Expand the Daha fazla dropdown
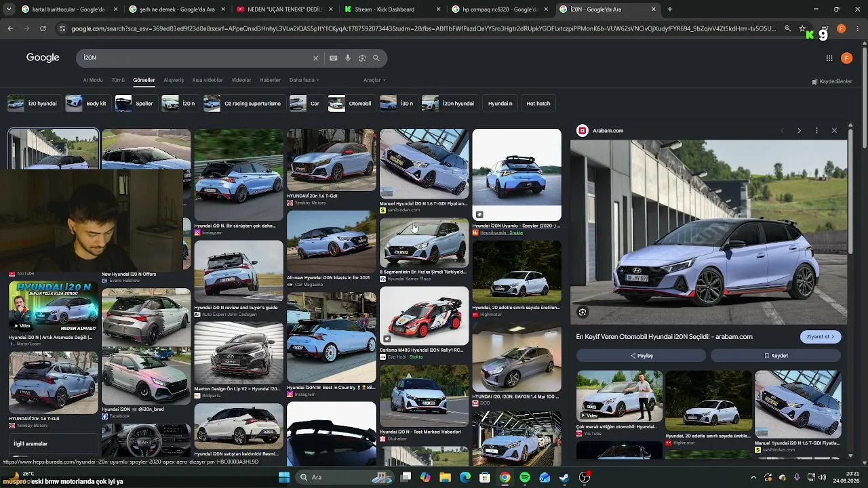 click(x=304, y=80)
